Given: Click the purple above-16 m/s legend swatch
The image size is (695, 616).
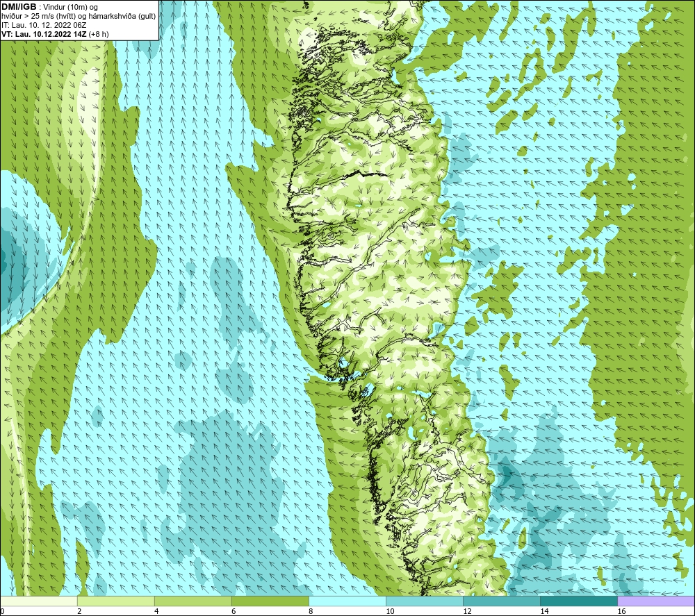Looking at the screenshot, I should coord(656,601).
